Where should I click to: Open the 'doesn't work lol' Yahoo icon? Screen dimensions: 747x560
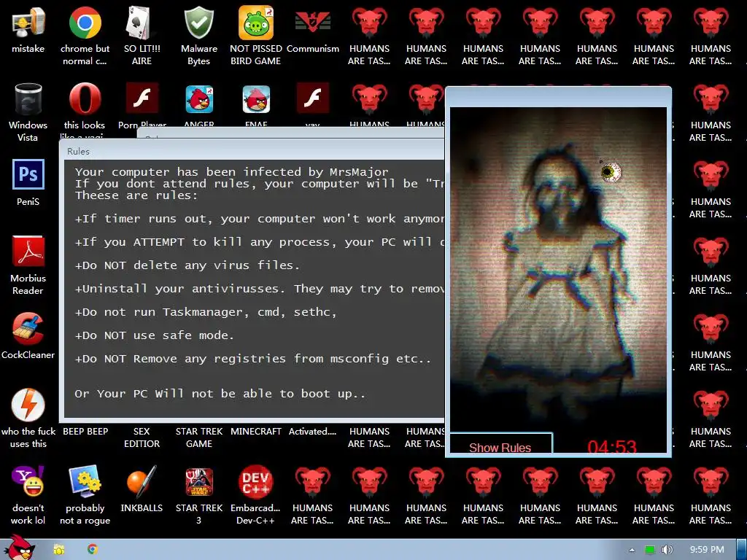click(28, 481)
